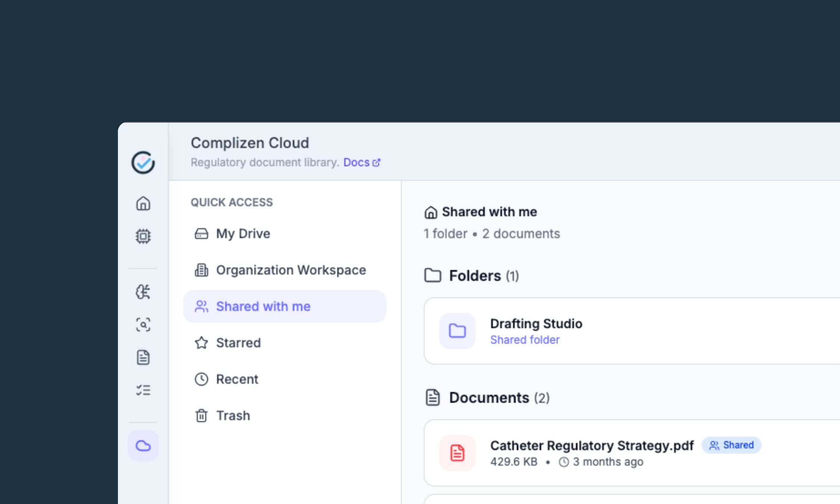840x504 pixels.
Task: Click the My Drive hard drive icon
Action: click(x=202, y=234)
